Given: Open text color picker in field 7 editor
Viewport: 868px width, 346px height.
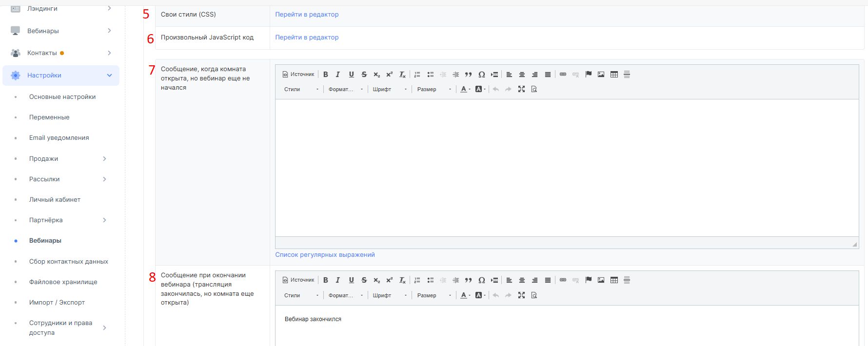Looking at the screenshot, I should [x=465, y=89].
